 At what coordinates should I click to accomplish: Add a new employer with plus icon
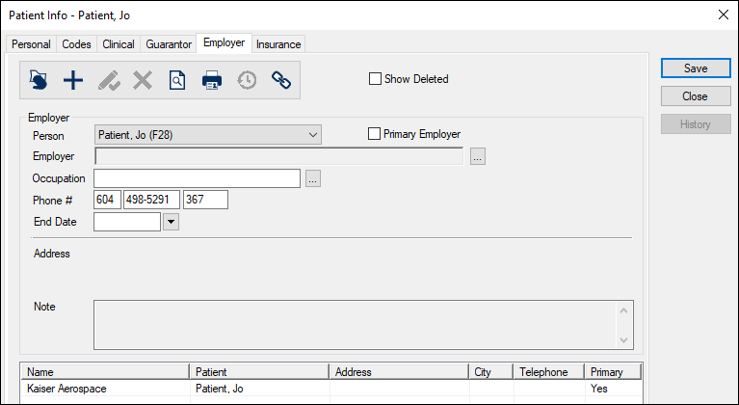pyautogui.click(x=73, y=81)
